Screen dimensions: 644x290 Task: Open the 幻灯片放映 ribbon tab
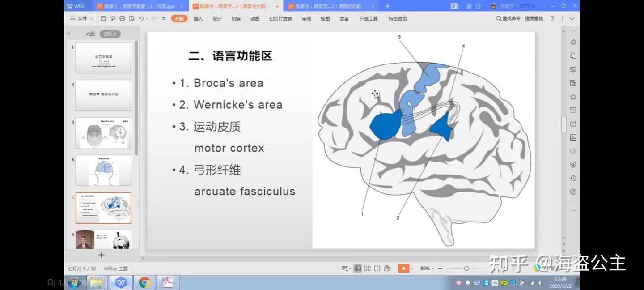[x=280, y=18]
